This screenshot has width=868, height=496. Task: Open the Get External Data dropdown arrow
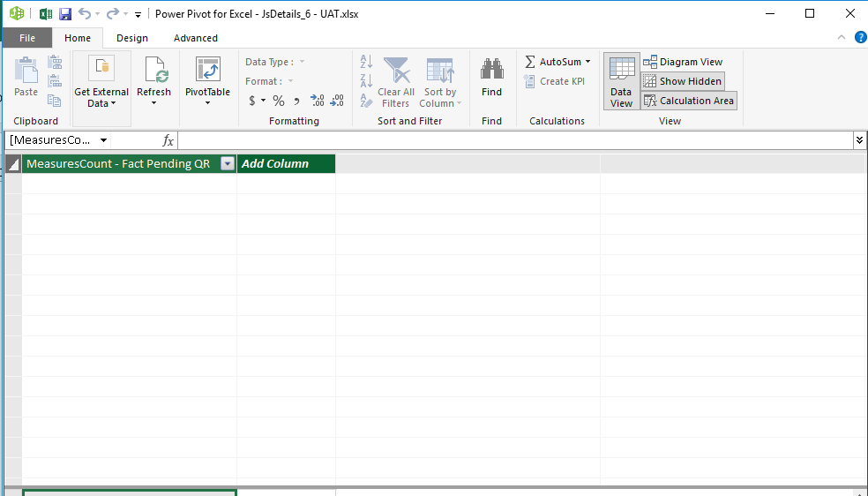(114, 103)
